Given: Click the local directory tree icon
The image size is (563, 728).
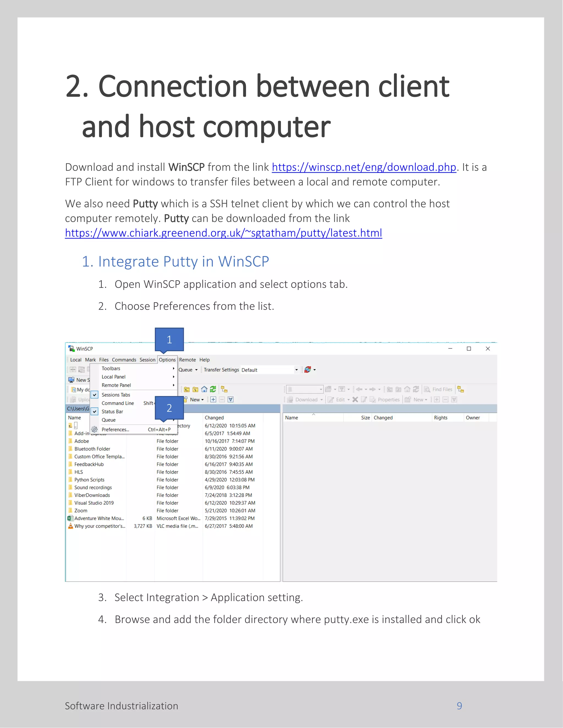Looking at the screenshot, I should click(224, 389).
